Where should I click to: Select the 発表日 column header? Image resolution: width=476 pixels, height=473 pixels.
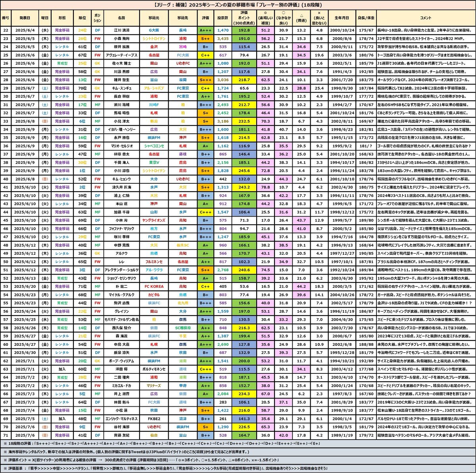click(x=25, y=18)
